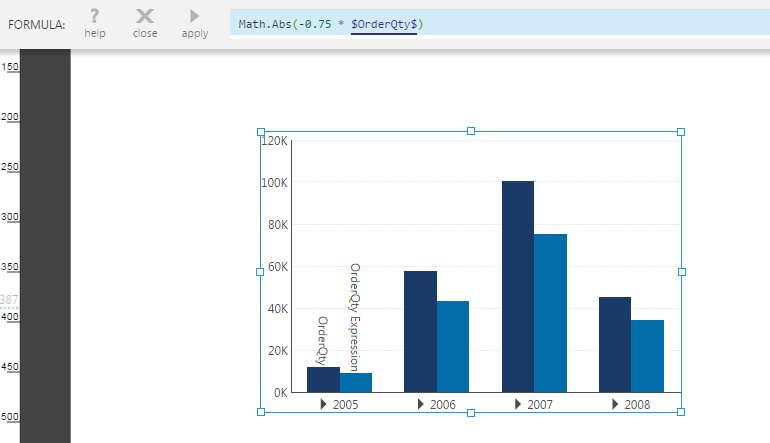Click the vertical OrderQty Expression series label

[354, 316]
